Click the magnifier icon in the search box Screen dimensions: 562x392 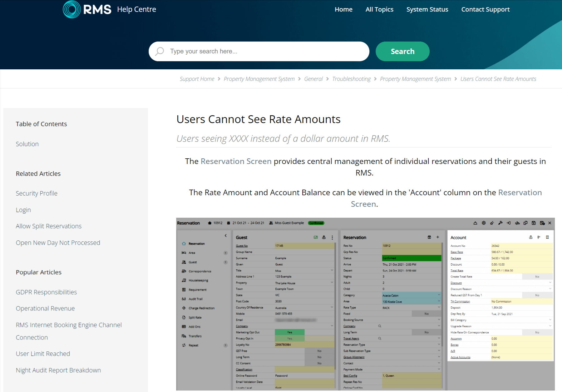160,51
